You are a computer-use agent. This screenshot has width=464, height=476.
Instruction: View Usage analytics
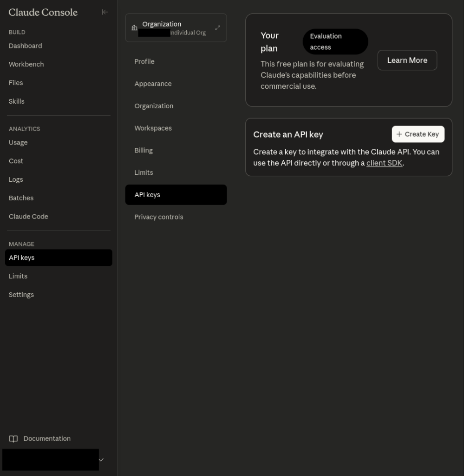pyautogui.click(x=18, y=143)
